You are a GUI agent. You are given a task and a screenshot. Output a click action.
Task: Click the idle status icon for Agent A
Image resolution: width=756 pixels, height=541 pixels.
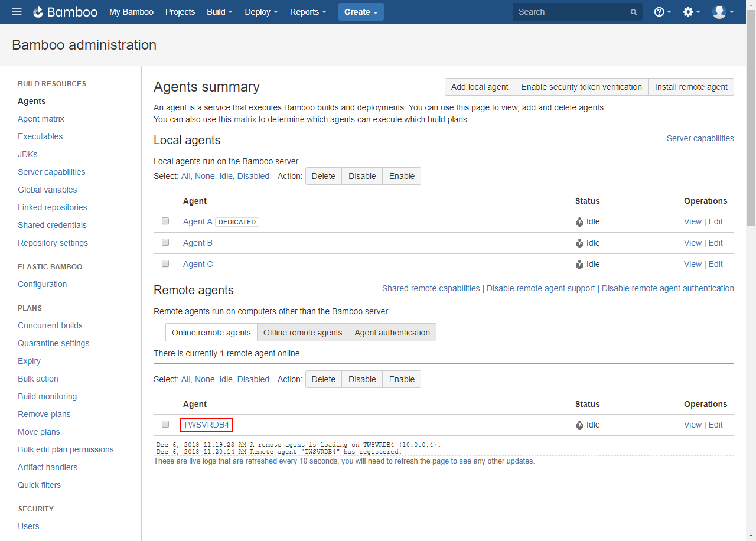[x=579, y=222]
